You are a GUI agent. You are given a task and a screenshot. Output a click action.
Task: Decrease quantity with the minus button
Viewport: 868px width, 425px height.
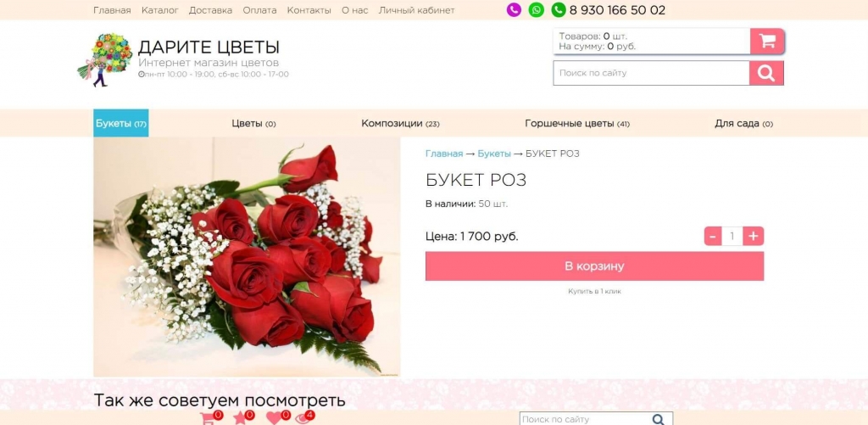tap(713, 236)
